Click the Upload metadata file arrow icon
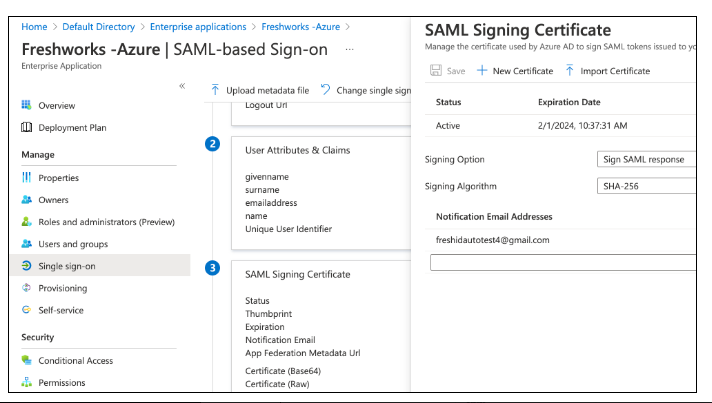Viewport: 712px width, 403px height. 215,90
